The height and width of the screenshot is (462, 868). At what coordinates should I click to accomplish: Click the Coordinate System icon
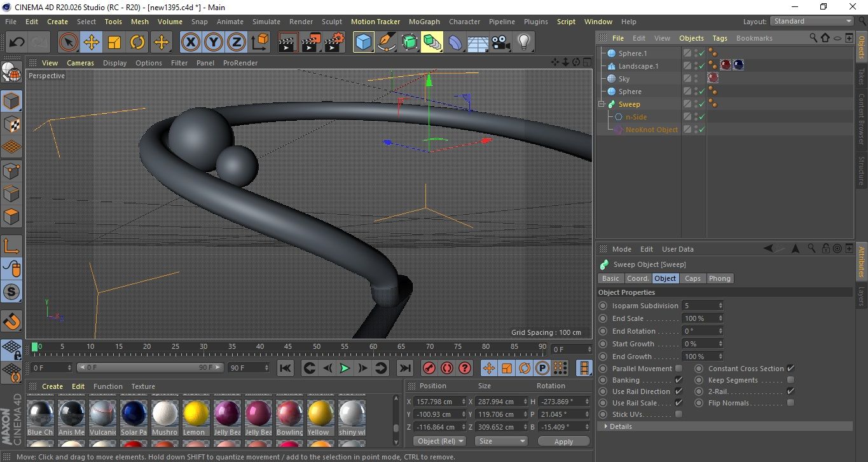259,43
